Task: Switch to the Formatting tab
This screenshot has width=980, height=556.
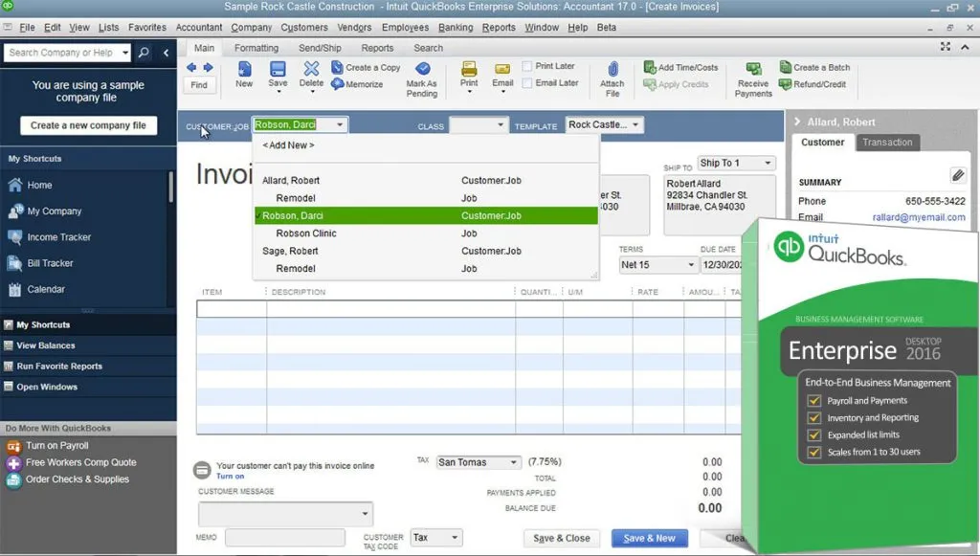Action: (x=256, y=47)
